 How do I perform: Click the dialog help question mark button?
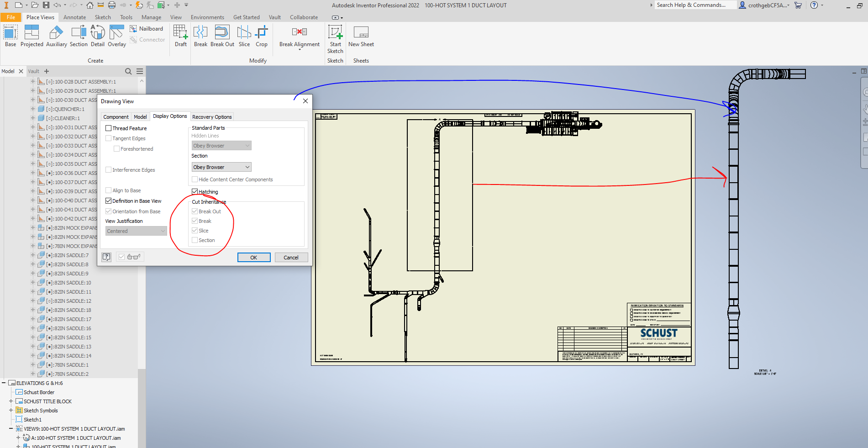(x=106, y=257)
